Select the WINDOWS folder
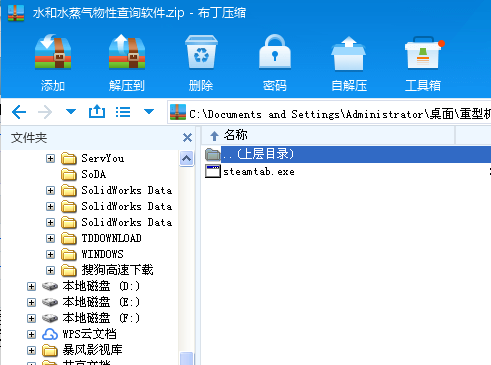The height and width of the screenshot is (365, 491). pos(102,254)
